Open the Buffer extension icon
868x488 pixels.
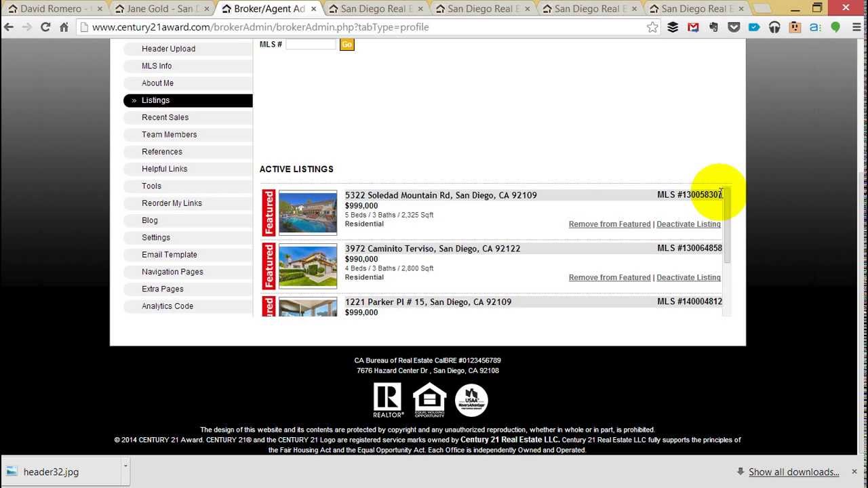673,27
